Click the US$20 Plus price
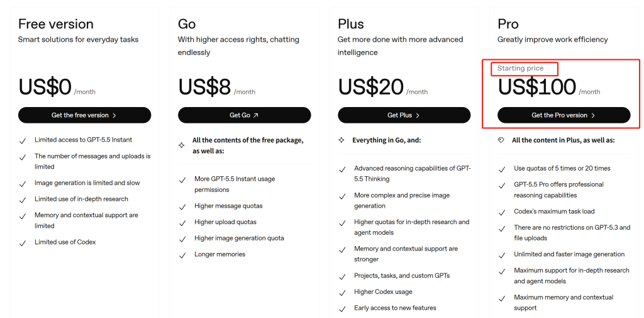644x318 pixels. (x=371, y=87)
